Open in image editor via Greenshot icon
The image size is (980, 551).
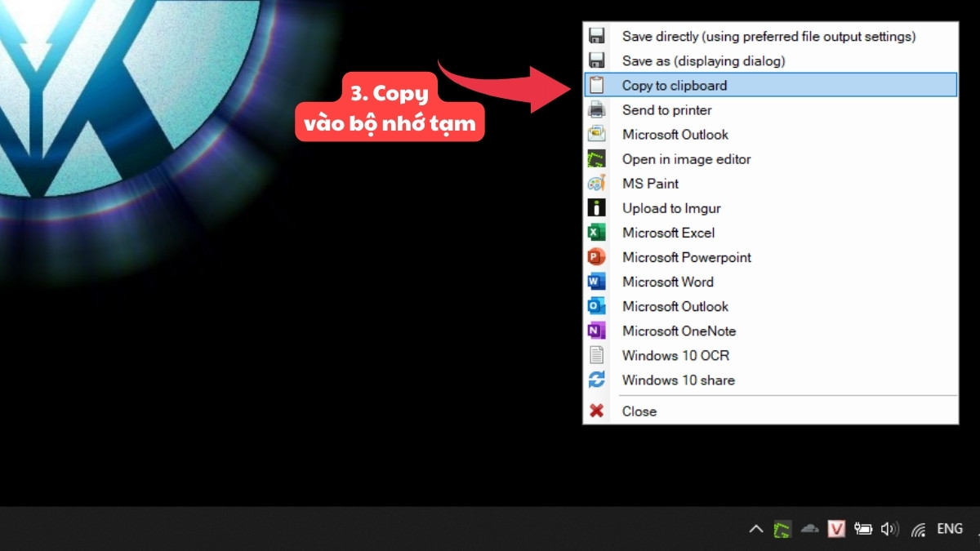(597, 159)
